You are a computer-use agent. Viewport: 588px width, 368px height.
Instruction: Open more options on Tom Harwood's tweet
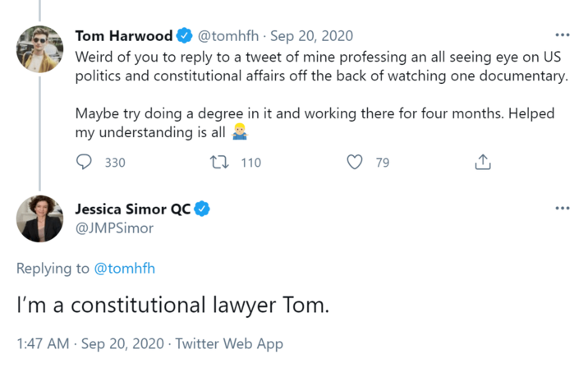563,35
